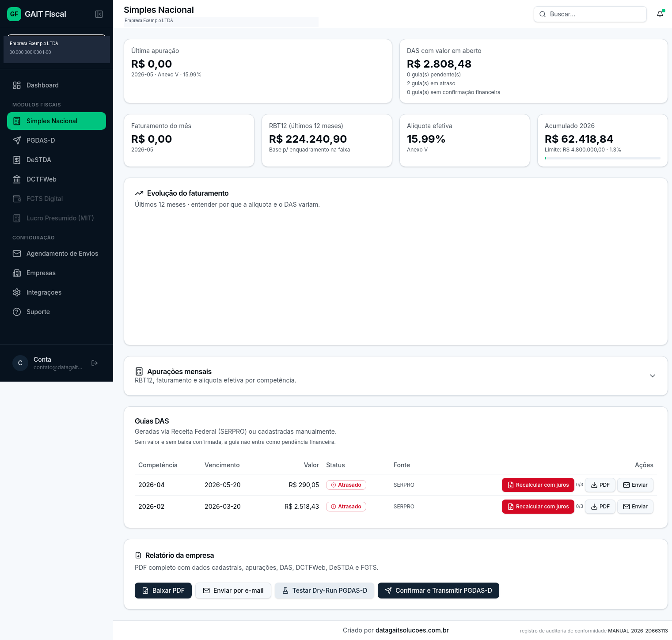Viewport: 672px width, 640px height.
Task: Click the Suporte help circle icon
Action: coord(17,312)
